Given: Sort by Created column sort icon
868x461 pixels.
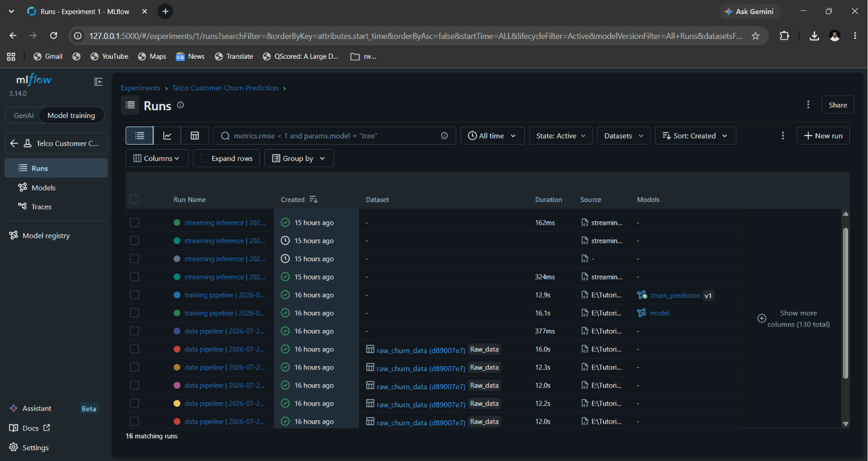Looking at the screenshot, I should click(x=314, y=199).
